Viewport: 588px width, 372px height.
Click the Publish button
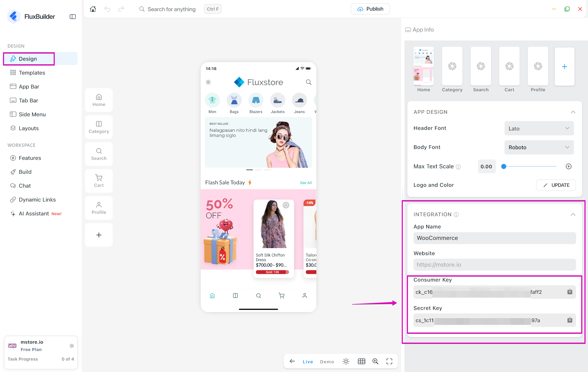pyautogui.click(x=370, y=9)
